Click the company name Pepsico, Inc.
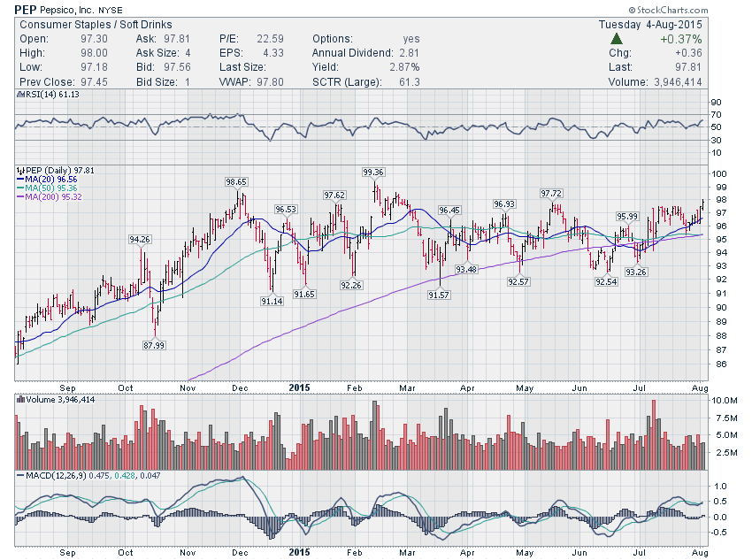 tap(67, 10)
